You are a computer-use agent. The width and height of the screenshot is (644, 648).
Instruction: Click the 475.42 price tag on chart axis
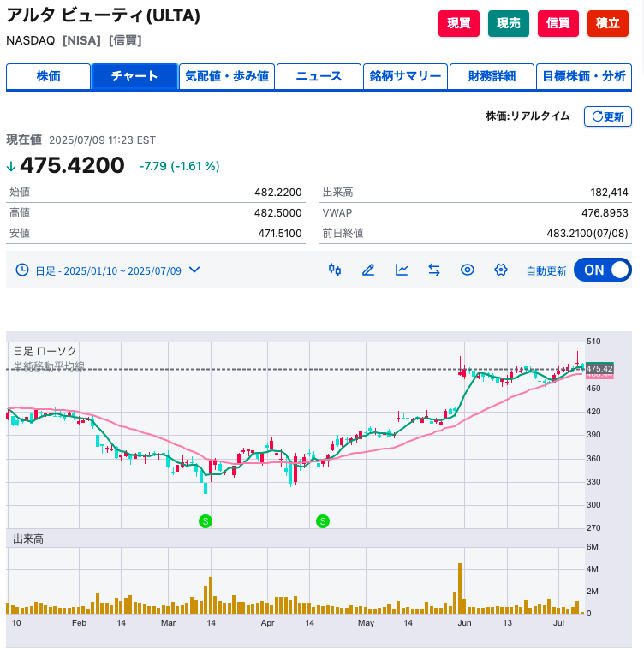pos(599,368)
